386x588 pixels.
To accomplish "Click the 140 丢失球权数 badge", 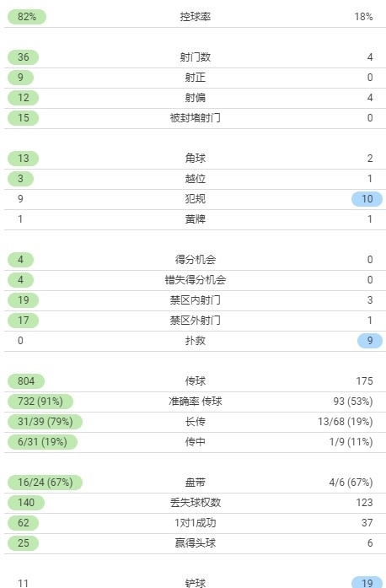I will pos(26,503).
